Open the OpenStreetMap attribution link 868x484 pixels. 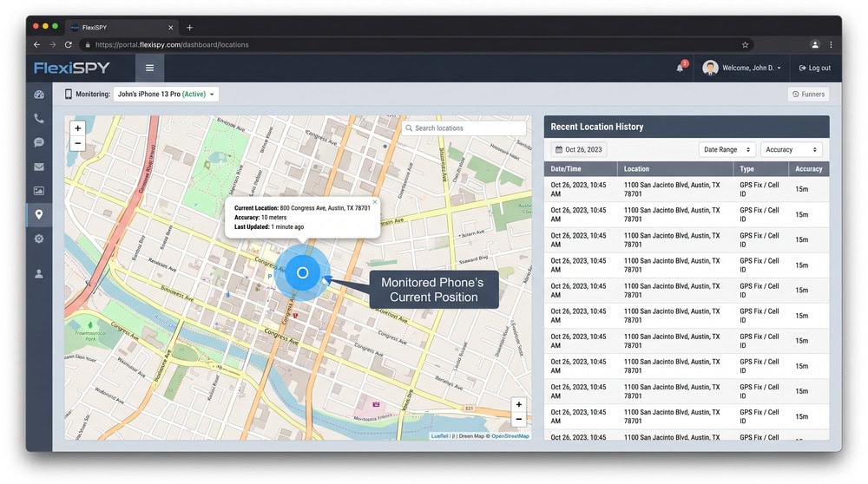click(510, 436)
